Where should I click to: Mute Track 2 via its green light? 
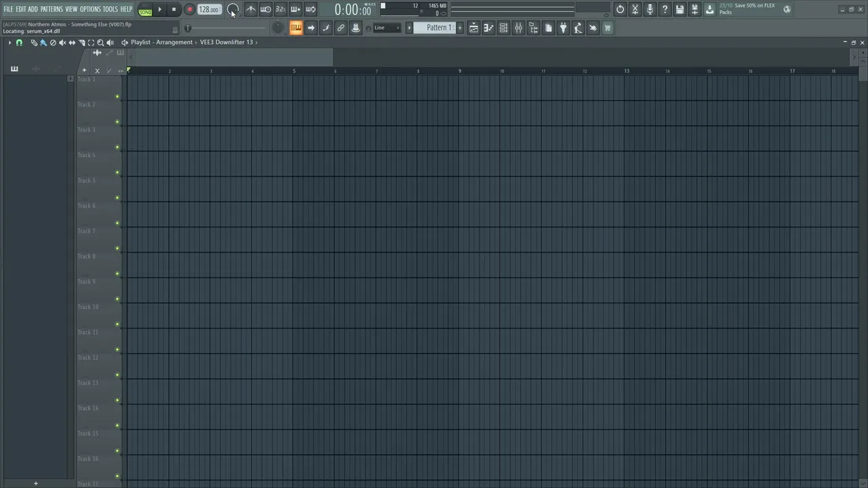117,122
